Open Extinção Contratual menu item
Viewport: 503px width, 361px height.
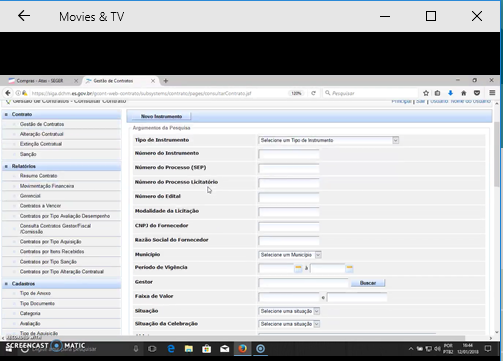pyautogui.click(x=41, y=144)
